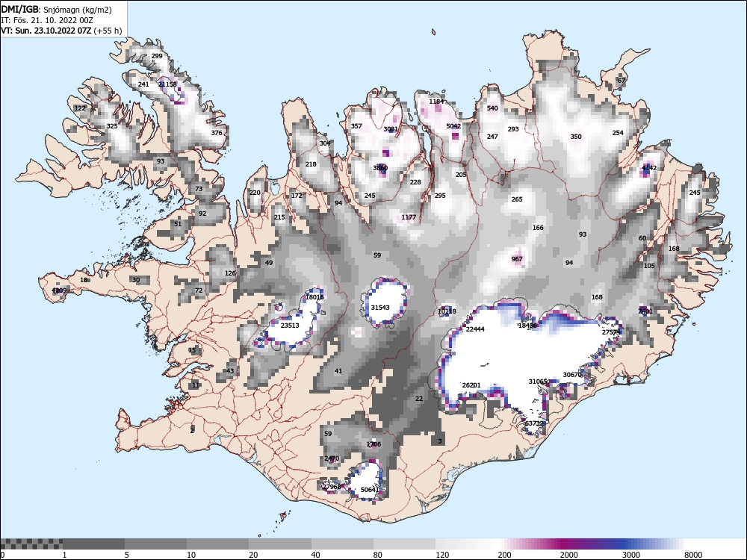Click the snow value '3860'
The image size is (747, 560).
tap(380, 168)
